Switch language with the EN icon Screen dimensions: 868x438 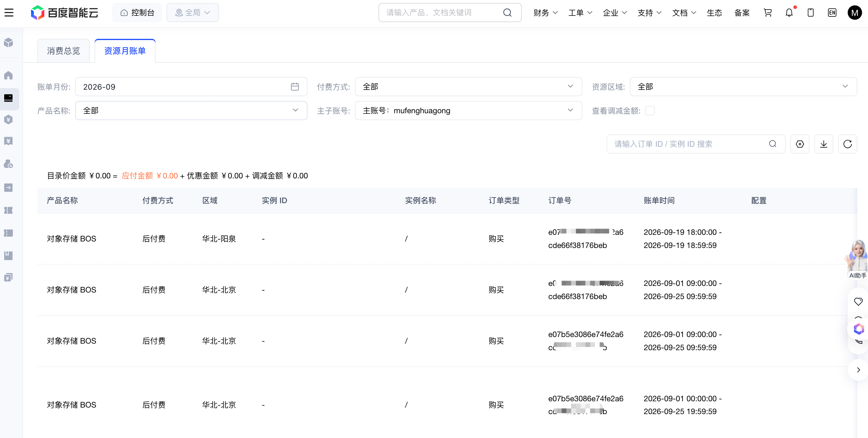tap(832, 13)
